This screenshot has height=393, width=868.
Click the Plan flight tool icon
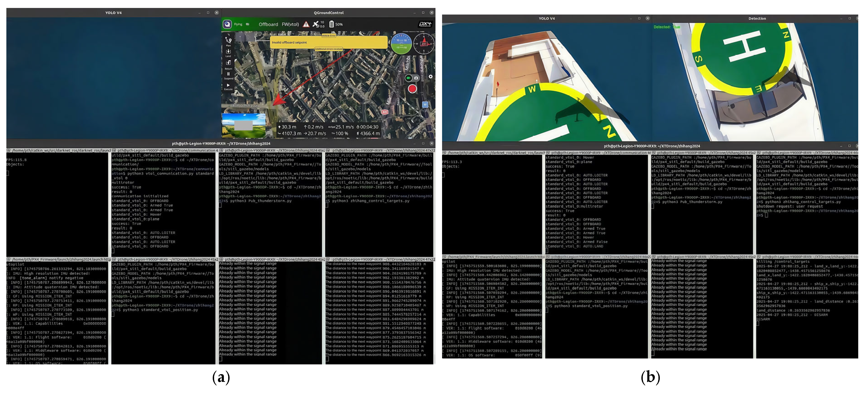(228, 40)
